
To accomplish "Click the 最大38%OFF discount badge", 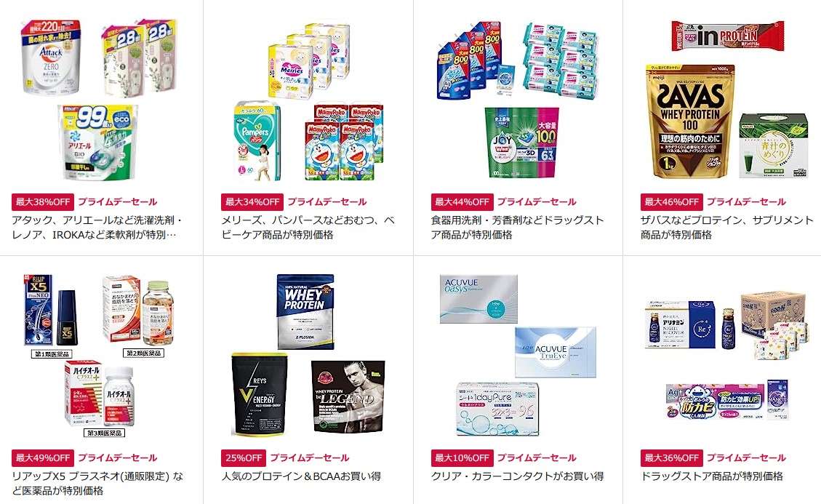I will [x=42, y=201].
